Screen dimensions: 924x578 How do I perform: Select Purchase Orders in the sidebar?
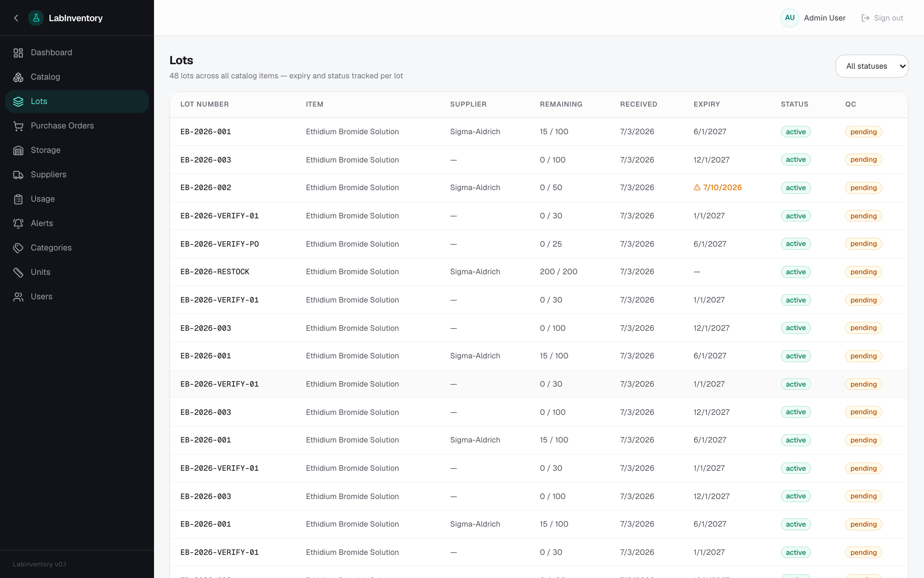click(x=77, y=126)
